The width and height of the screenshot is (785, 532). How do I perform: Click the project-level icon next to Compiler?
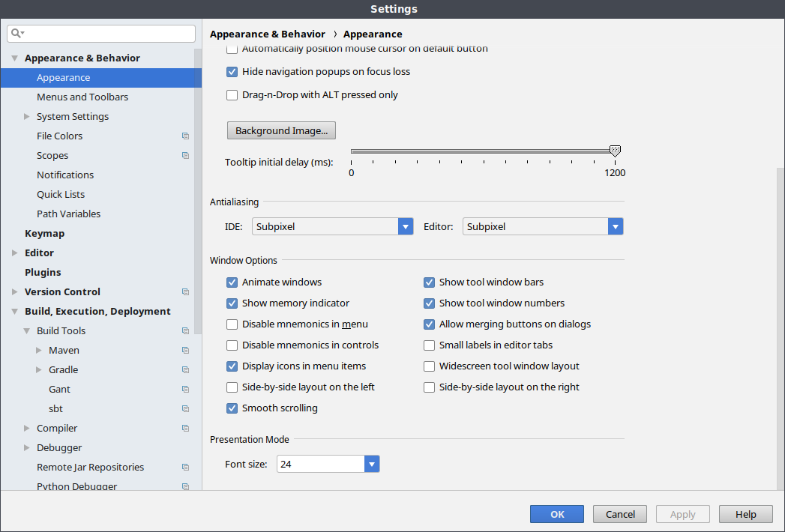185,428
